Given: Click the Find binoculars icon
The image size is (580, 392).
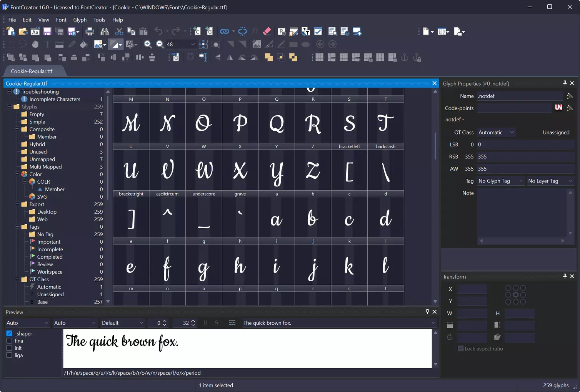Looking at the screenshot, I should [x=105, y=32].
